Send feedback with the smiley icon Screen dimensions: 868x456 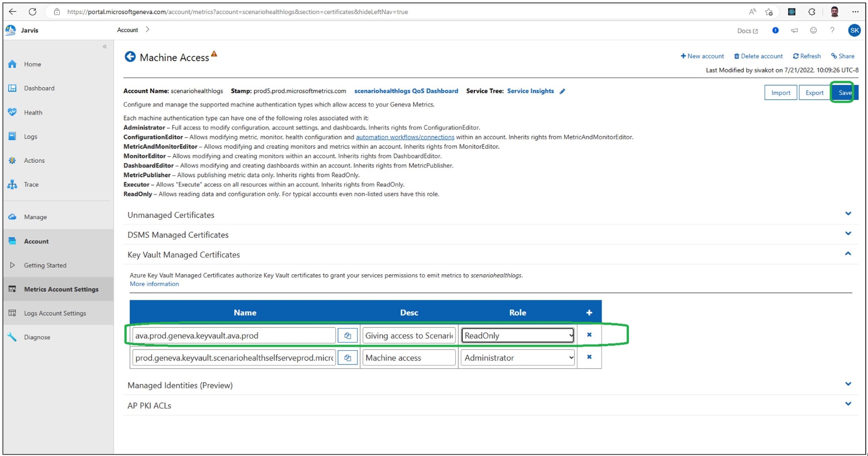pyautogui.click(x=813, y=30)
